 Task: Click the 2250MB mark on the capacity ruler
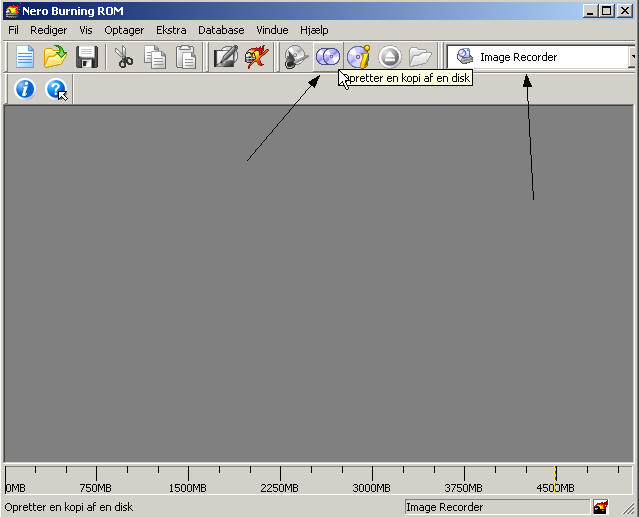pos(280,487)
